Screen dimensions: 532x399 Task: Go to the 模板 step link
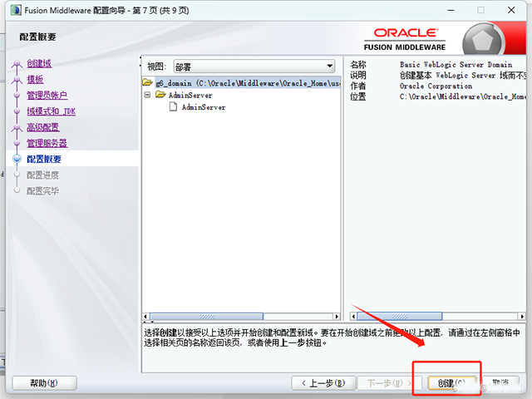[35, 80]
